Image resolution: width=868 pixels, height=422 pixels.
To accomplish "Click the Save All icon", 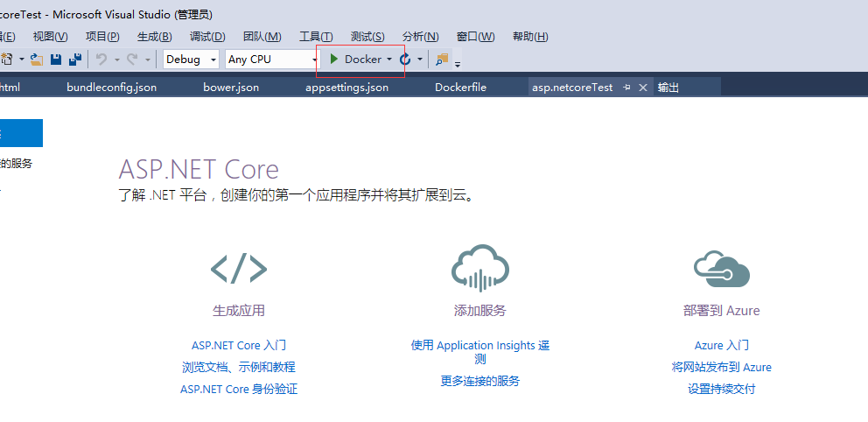I will pyautogui.click(x=75, y=60).
